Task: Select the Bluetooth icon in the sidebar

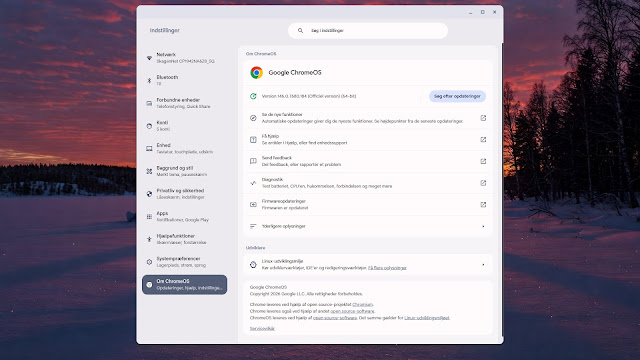Action: point(149,80)
